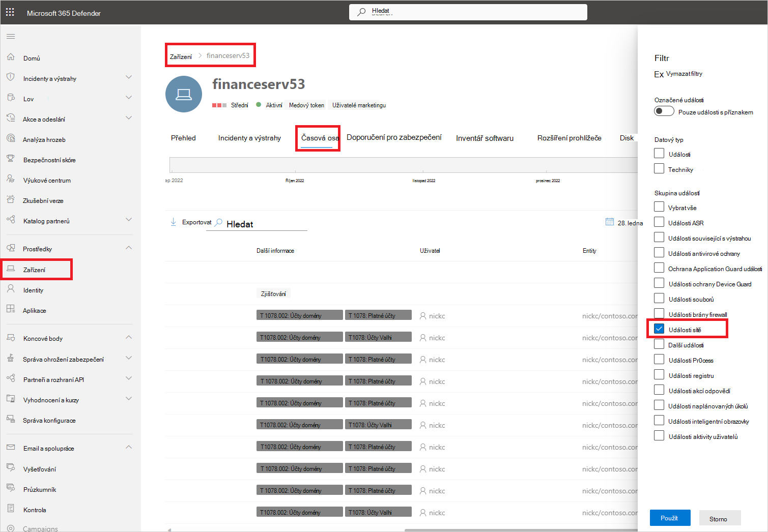Click the Průzkumník icon

(x=11, y=488)
